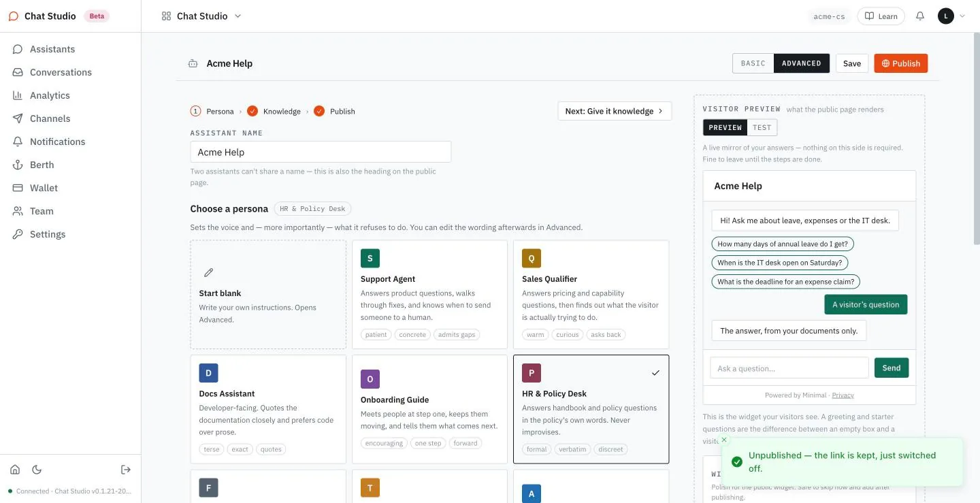Click the Ask a question input
Screen dimensions: 980x503
click(x=789, y=368)
